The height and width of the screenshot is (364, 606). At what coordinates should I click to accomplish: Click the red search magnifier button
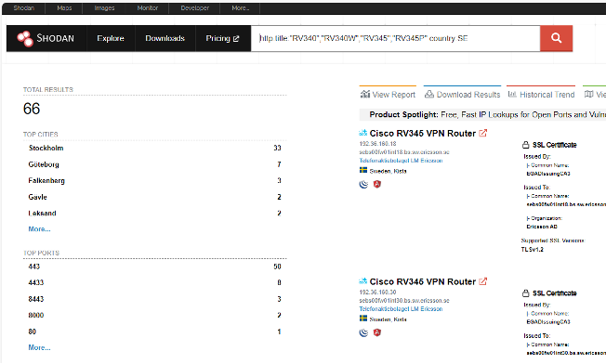coord(556,38)
